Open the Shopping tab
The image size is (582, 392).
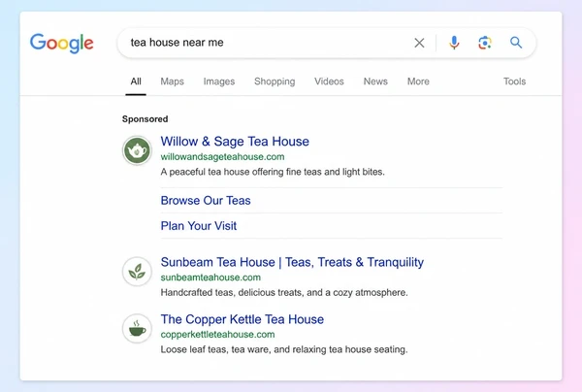pos(275,82)
